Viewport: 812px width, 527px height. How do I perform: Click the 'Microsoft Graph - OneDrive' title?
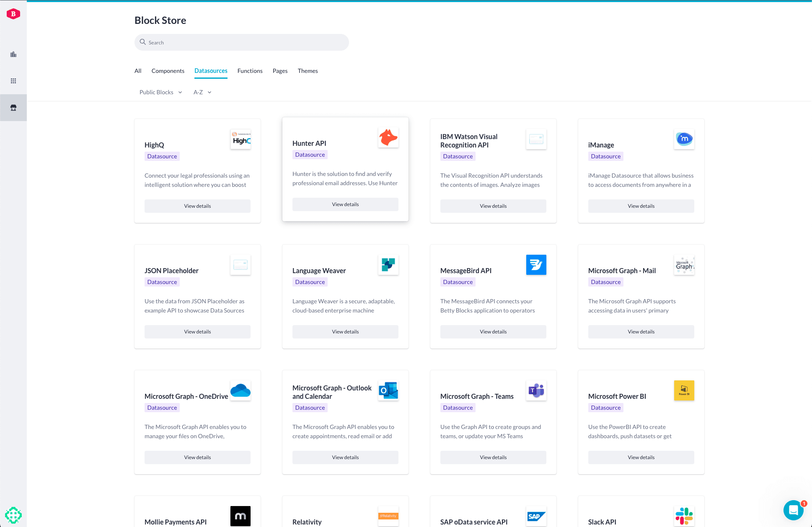(186, 396)
